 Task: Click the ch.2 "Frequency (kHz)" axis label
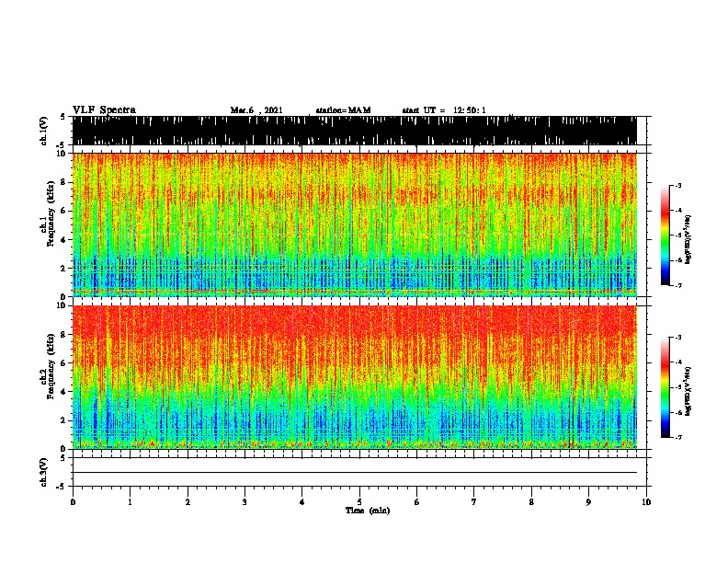[x=51, y=366]
